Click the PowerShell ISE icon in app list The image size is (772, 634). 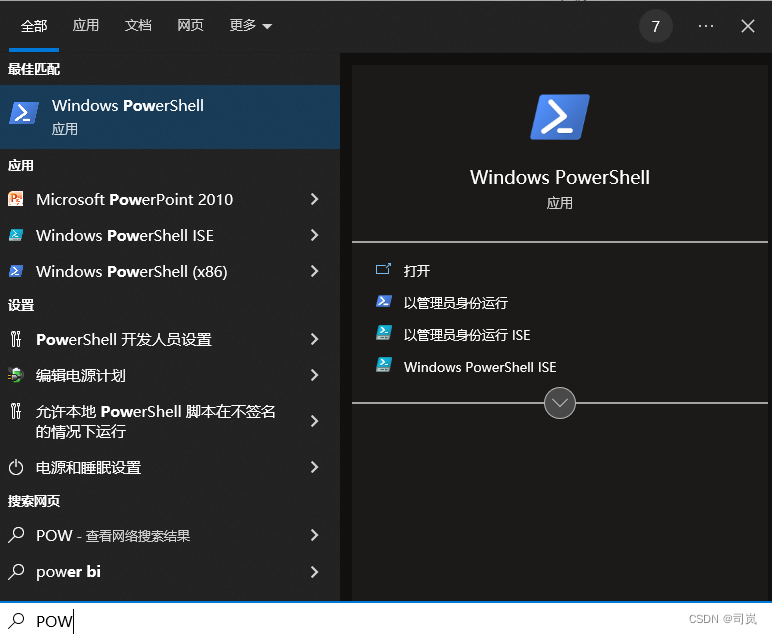16,235
